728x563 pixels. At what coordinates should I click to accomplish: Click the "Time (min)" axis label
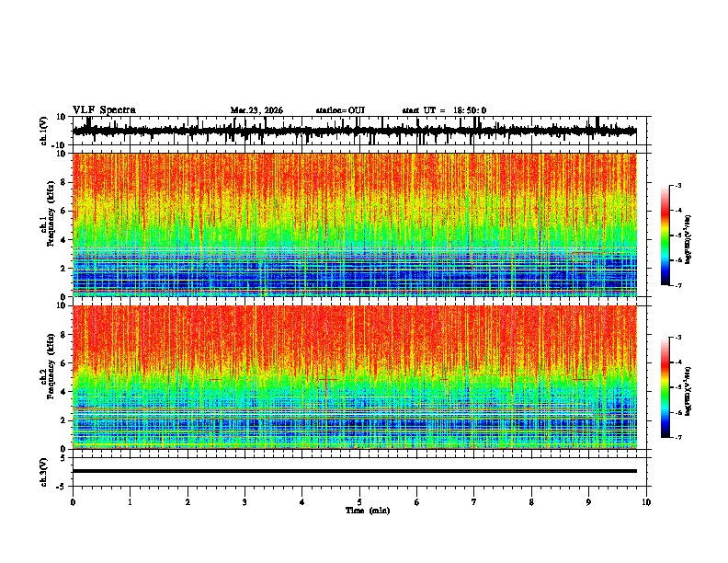click(x=368, y=511)
